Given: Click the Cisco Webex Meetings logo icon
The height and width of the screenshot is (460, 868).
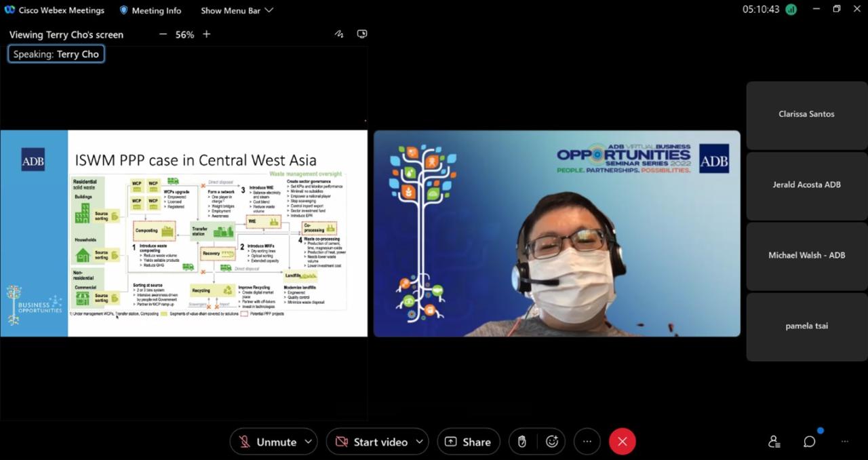Looking at the screenshot, I should (9, 10).
